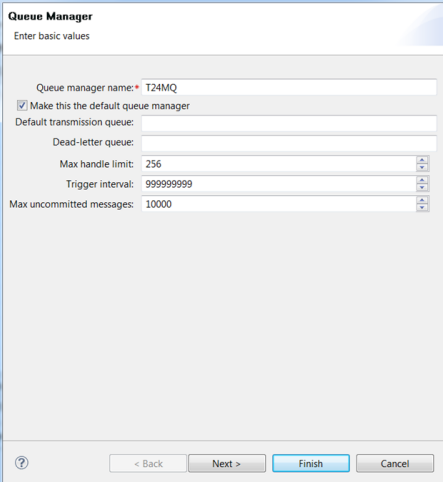Click the greyed-out Back button

click(x=148, y=463)
